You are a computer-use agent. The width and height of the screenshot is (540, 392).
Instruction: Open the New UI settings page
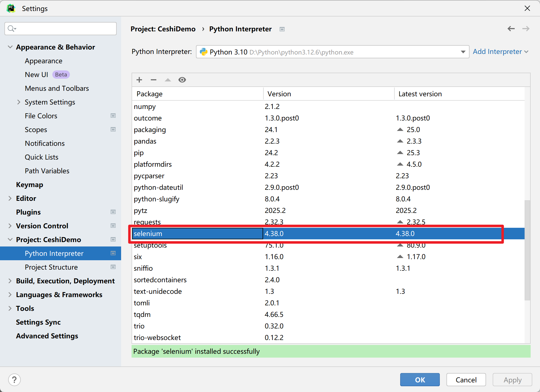coord(36,75)
